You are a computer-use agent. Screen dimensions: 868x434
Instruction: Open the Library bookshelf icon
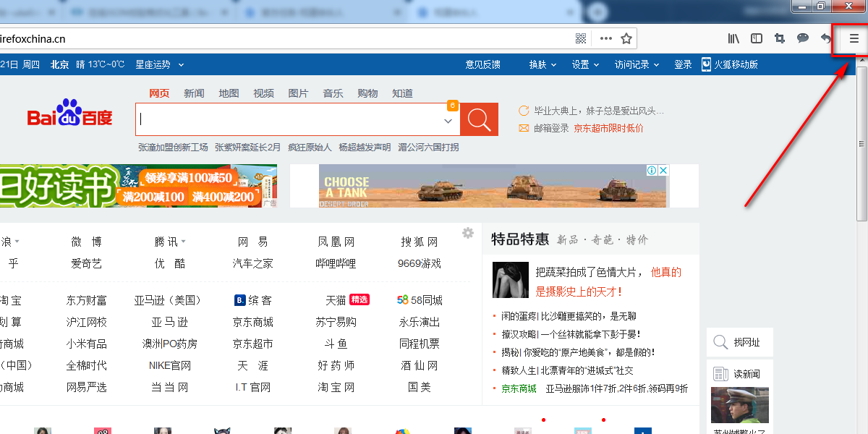pyautogui.click(x=733, y=38)
